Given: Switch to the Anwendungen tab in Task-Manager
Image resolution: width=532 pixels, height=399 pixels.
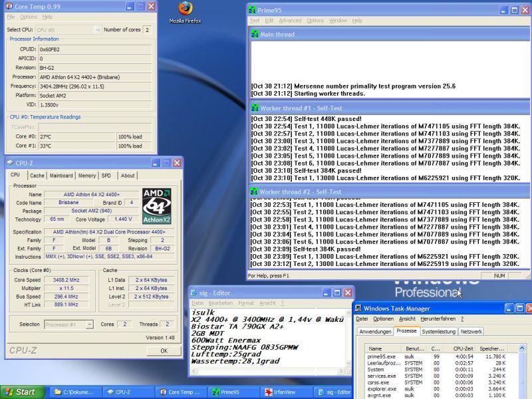Looking at the screenshot, I should pyautogui.click(x=375, y=331).
